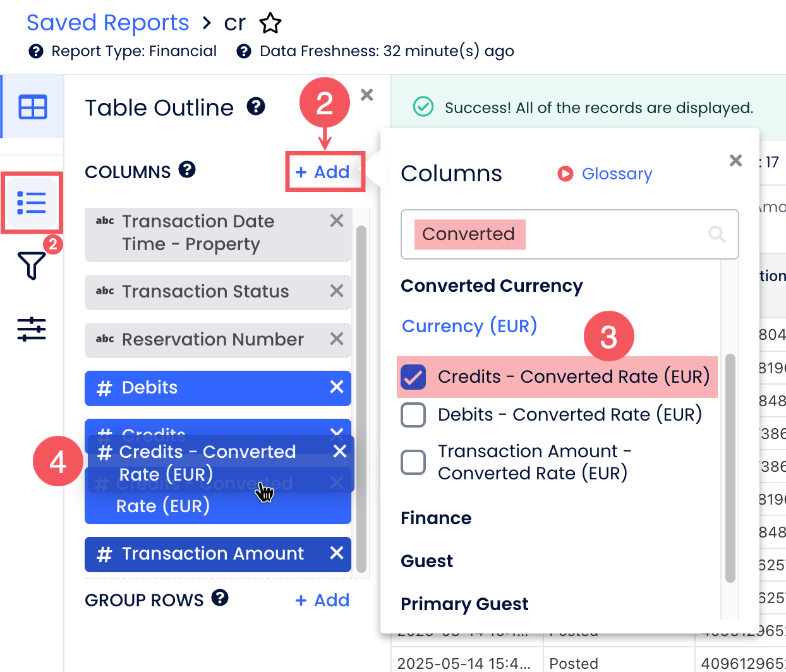The width and height of the screenshot is (786, 672).
Task: Expand the Primary Guest category
Action: pyautogui.click(x=464, y=604)
